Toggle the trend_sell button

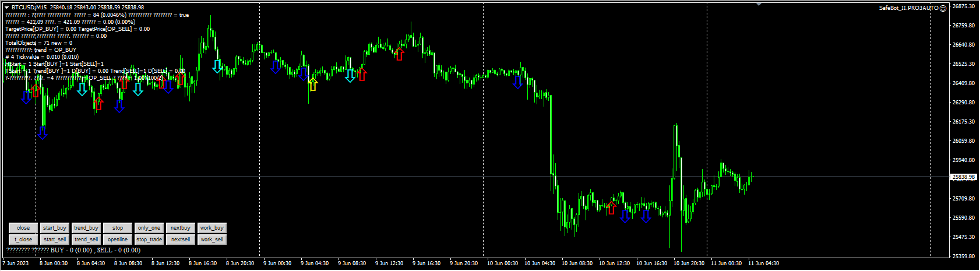(x=86, y=240)
